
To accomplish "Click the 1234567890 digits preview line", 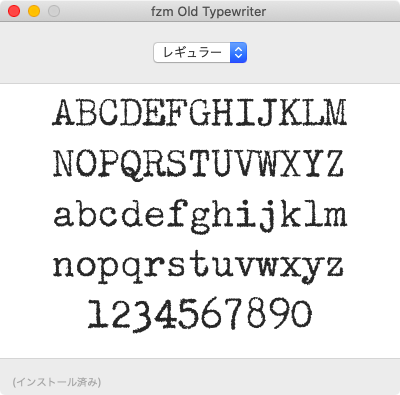I will point(200,315).
